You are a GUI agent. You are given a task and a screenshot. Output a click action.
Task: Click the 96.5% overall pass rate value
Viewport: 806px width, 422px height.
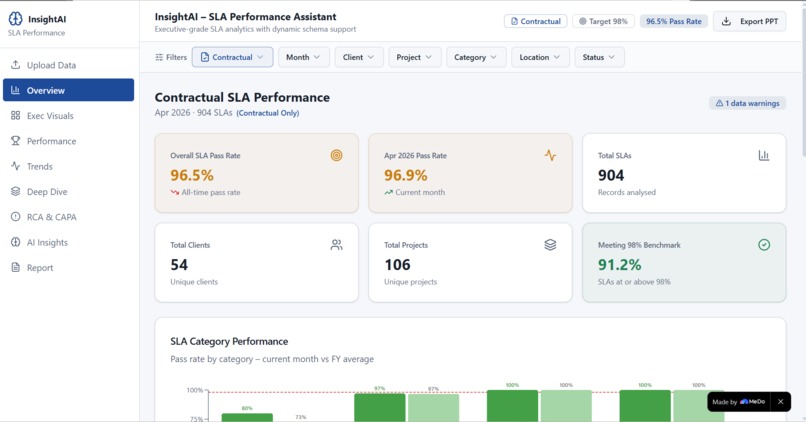click(x=192, y=175)
